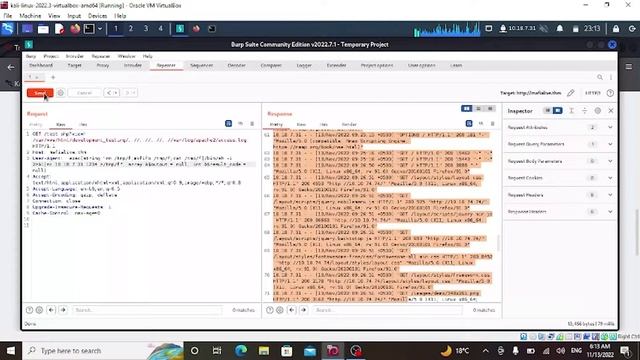Viewport: 640px width, 360px height.
Task: Open Repeater help question mark icon
Action: [x=610, y=93]
